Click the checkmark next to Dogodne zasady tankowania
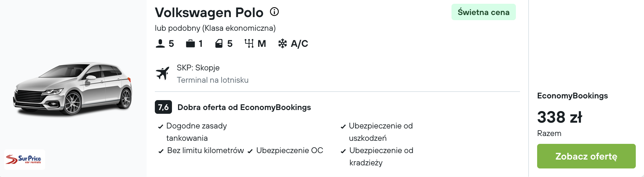The height and width of the screenshot is (177, 644). point(160,126)
